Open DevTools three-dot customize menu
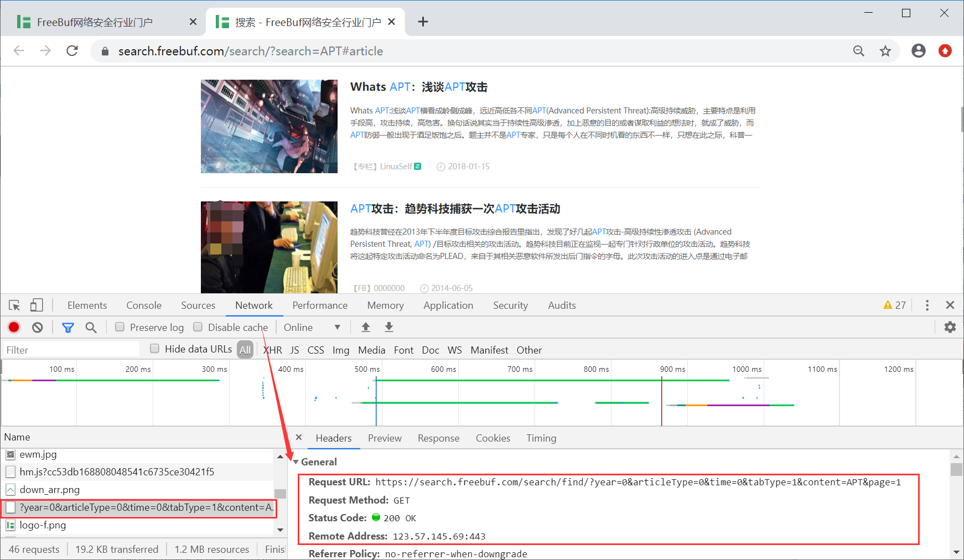 pos(927,305)
